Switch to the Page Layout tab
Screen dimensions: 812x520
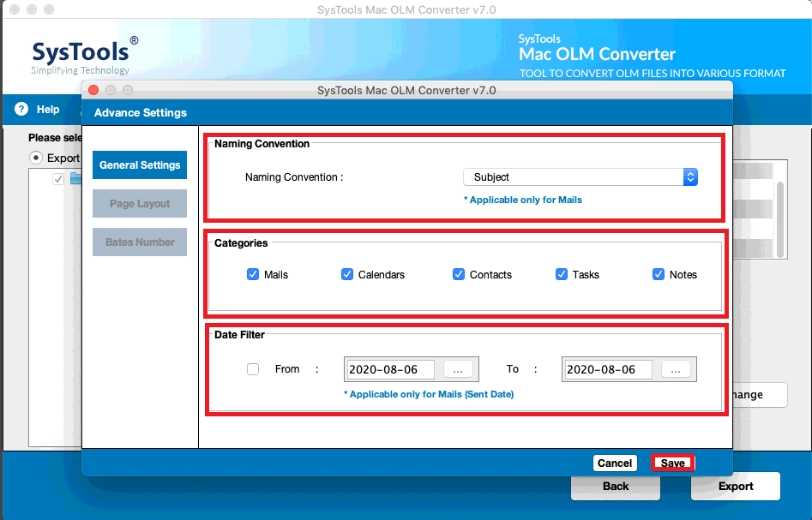click(x=140, y=204)
